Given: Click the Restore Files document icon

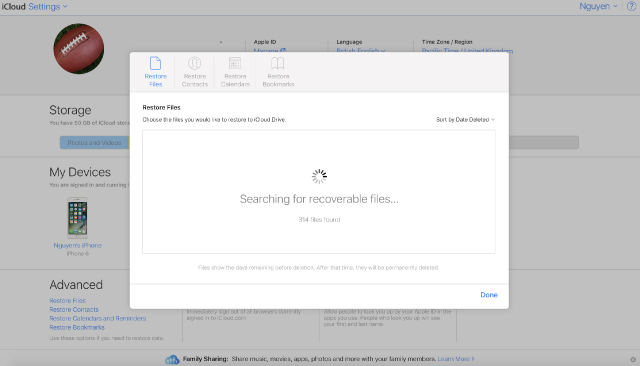Looking at the screenshot, I should [155, 63].
